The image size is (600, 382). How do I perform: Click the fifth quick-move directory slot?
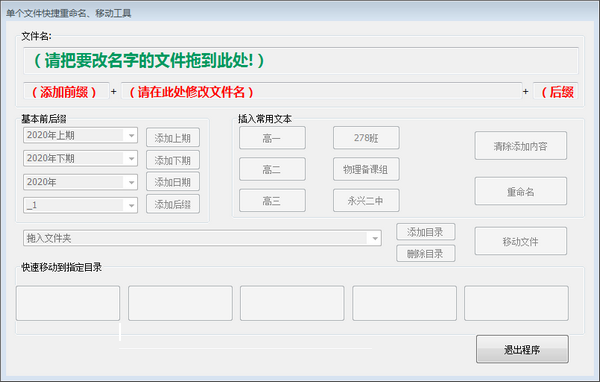coord(516,303)
